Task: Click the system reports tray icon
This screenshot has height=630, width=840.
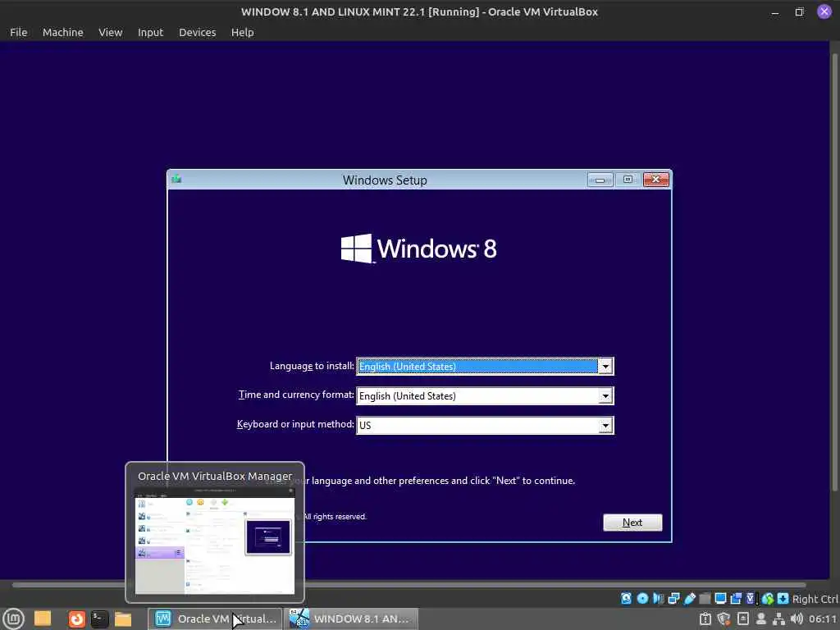Action: coord(705,619)
